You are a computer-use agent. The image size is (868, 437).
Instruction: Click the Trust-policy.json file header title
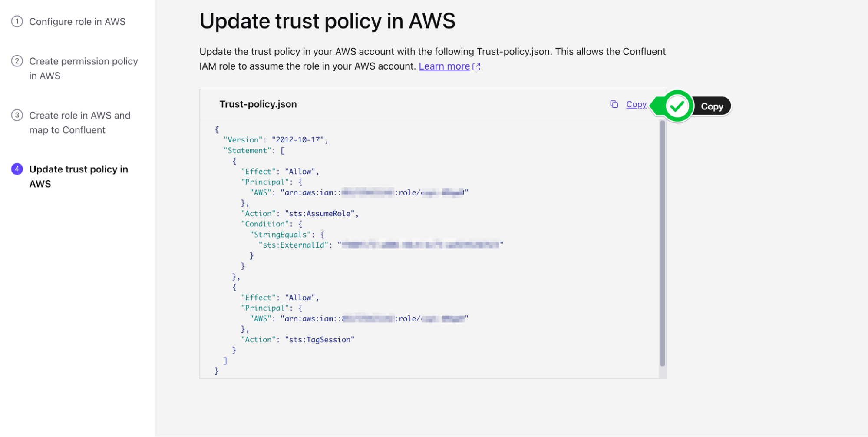point(258,104)
